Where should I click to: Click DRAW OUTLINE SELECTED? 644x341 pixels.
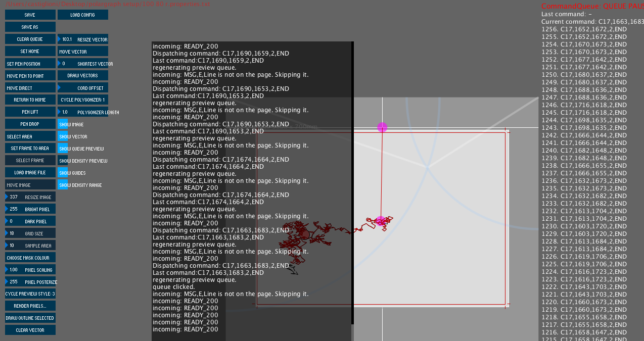tap(30, 318)
